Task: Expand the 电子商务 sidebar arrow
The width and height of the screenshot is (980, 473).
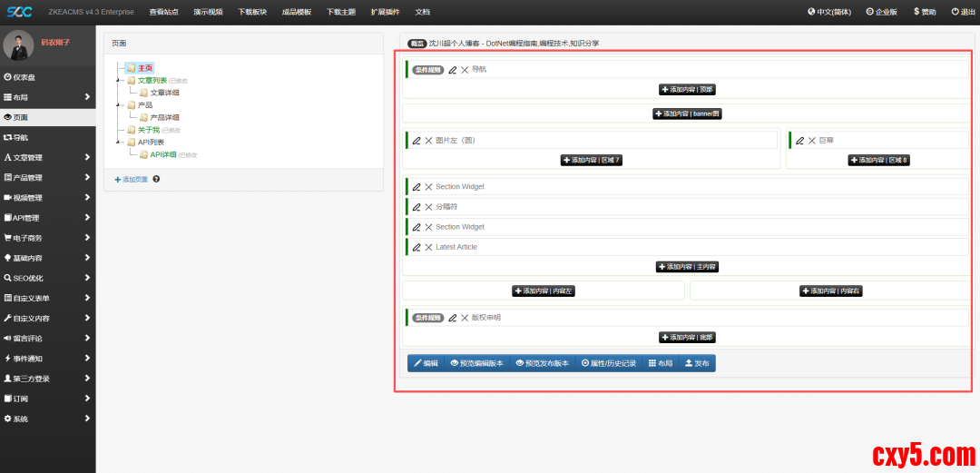Action: click(x=87, y=238)
